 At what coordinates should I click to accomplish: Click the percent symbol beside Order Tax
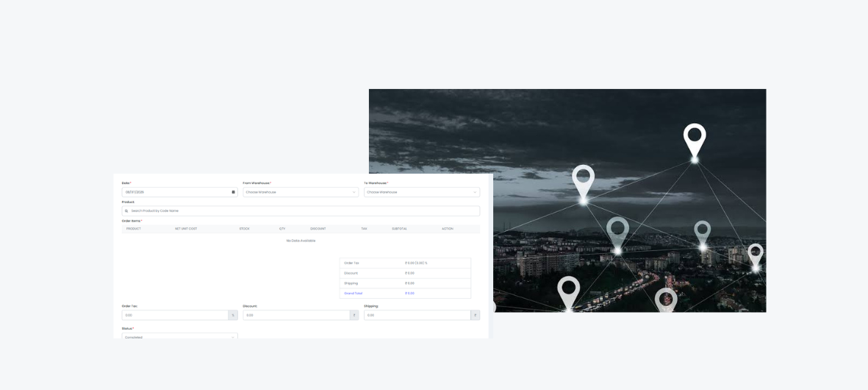tap(233, 315)
